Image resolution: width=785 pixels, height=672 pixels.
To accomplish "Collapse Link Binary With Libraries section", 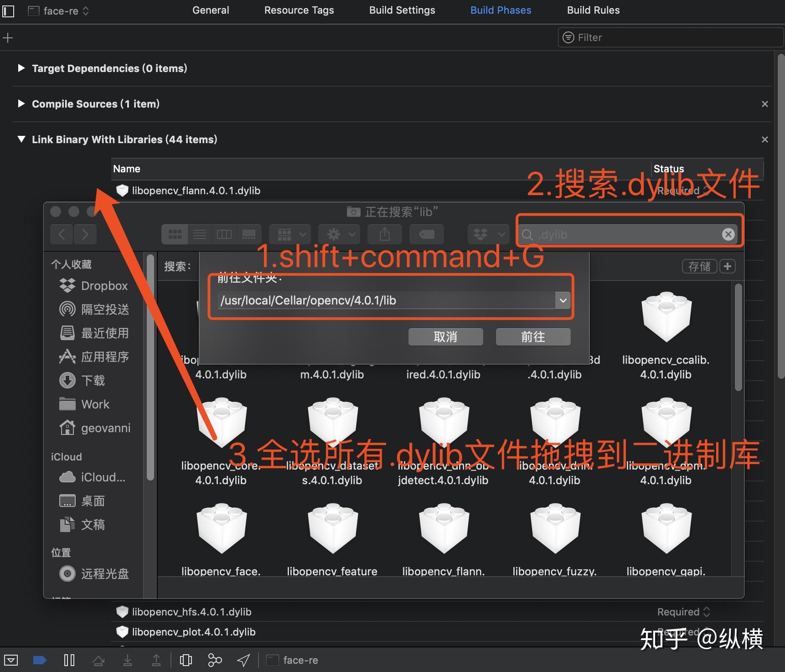I will tap(21, 139).
